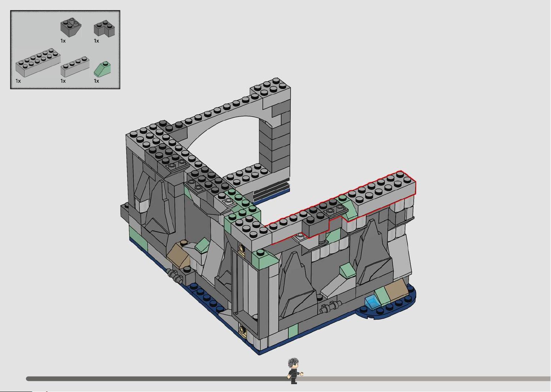Select the long light gray two-row brick in the parts box
Viewport: 551px width, 392px height.
click(38, 63)
